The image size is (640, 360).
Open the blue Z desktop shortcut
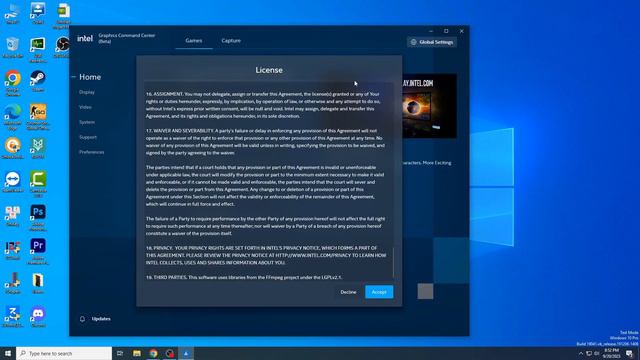13,317
